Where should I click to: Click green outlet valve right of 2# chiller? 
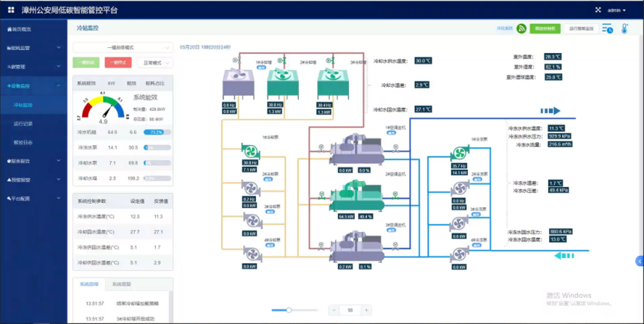tap(395, 195)
